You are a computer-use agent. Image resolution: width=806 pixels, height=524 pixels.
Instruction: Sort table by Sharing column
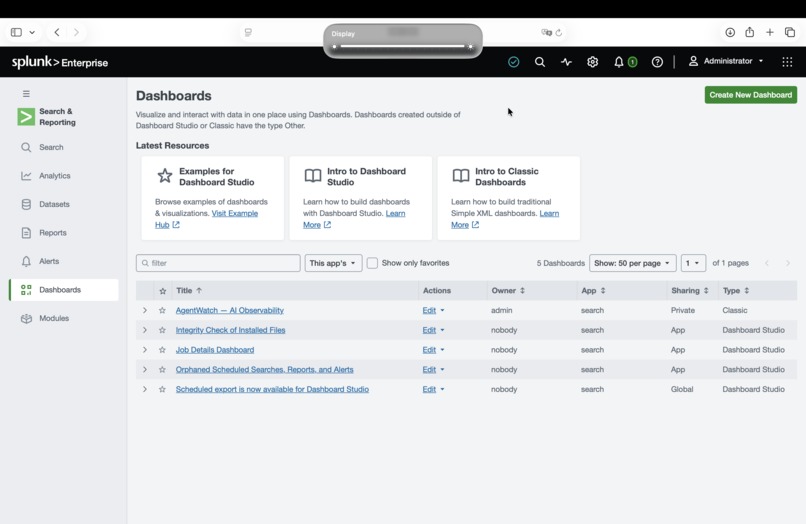tap(690, 291)
